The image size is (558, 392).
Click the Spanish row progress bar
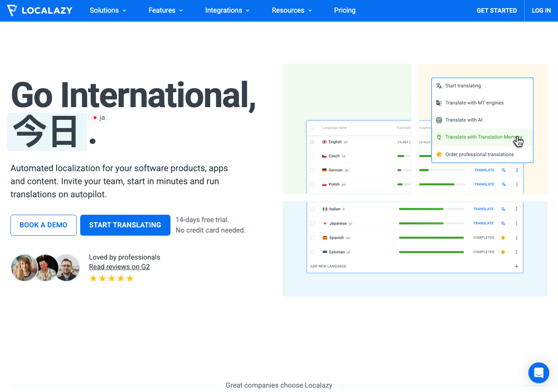point(431,238)
